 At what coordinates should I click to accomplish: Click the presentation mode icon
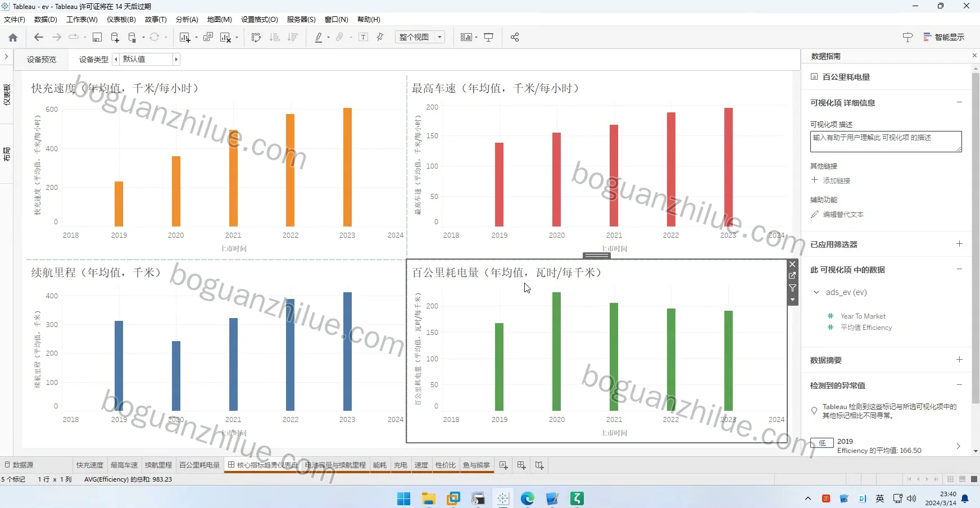pos(489,37)
